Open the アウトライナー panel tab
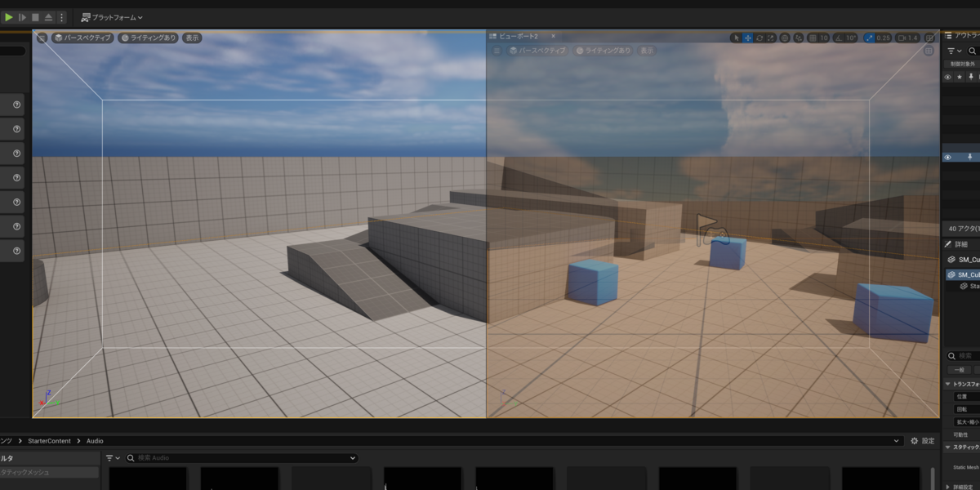The width and height of the screenshot is (980, 490). [x=961, y=35]
